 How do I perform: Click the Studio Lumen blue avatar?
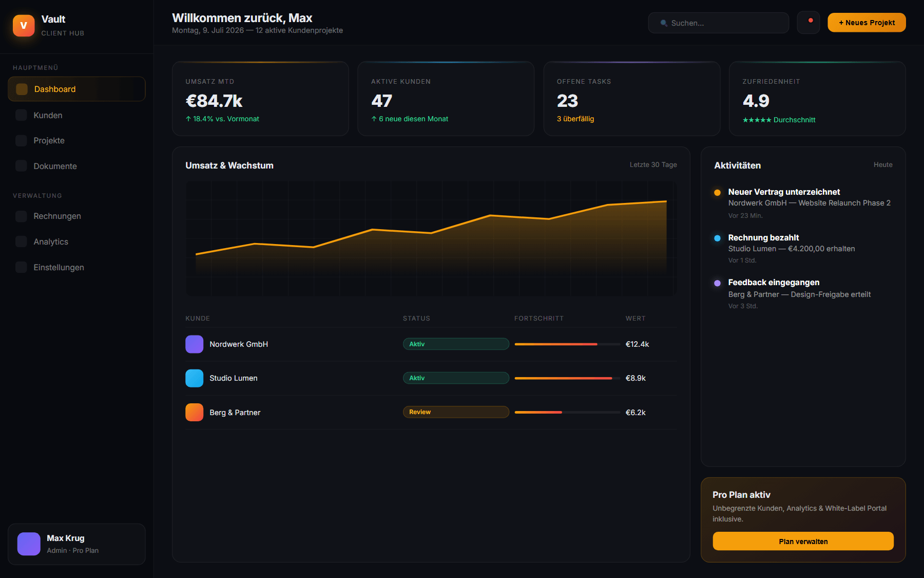[195, 378]
